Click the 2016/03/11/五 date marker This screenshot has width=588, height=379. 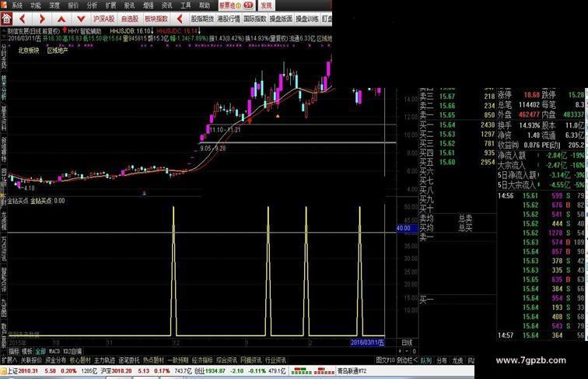[x=367, y=342]
